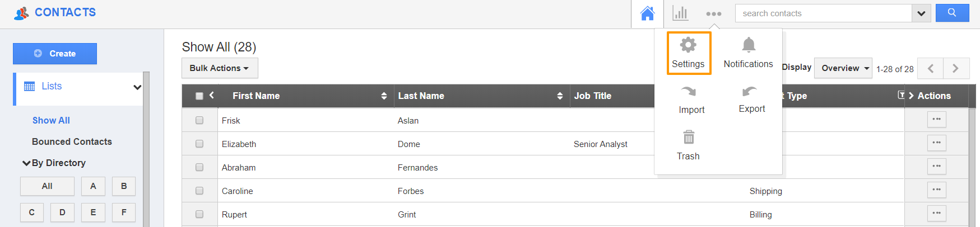980x227 pixels.
Task: Select the Show All list
Action: pos(51,120)
